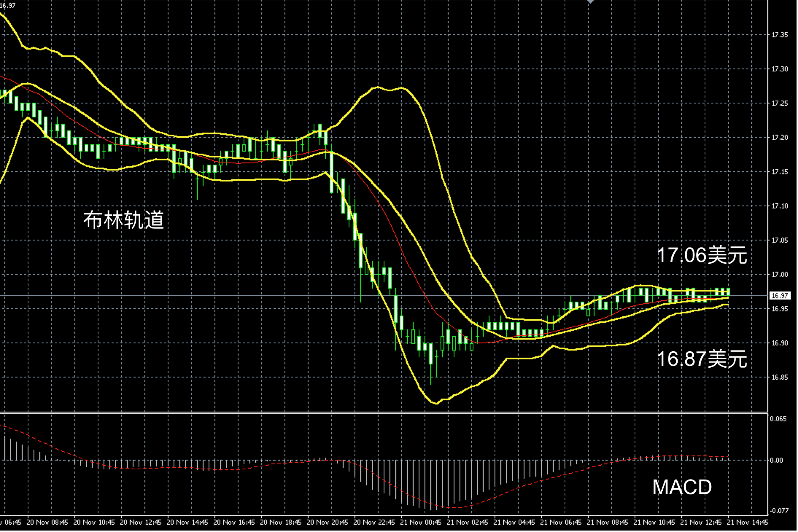Click the MACD text label
The width and height of the screenshot is (798, 532).
click(682, 487)
